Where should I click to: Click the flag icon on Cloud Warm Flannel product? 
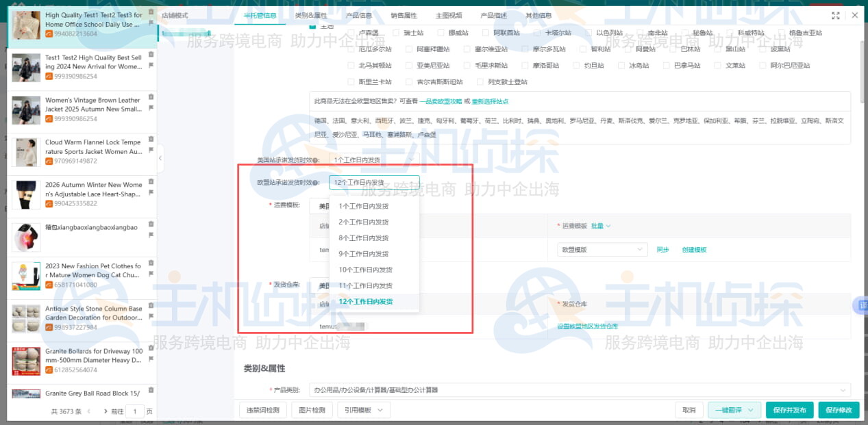(151, 151)
